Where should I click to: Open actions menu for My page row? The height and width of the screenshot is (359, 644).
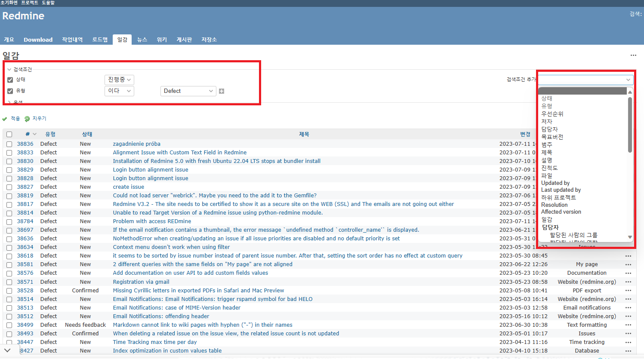[x=629, y=264]
